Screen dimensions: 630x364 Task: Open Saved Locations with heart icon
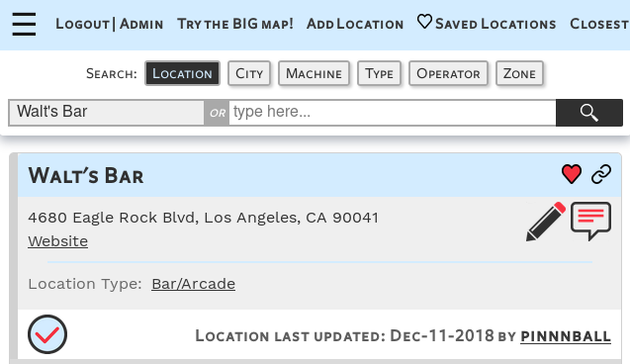click(x=487, y=24)
